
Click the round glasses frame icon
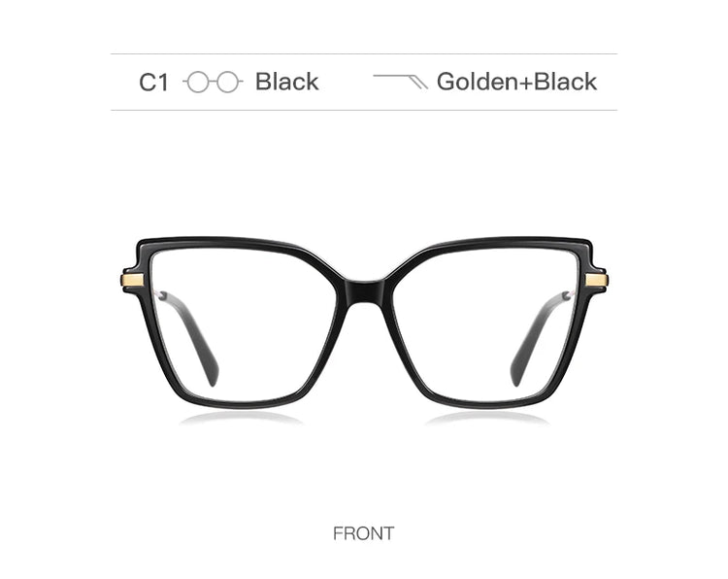(x=213, y=83)
